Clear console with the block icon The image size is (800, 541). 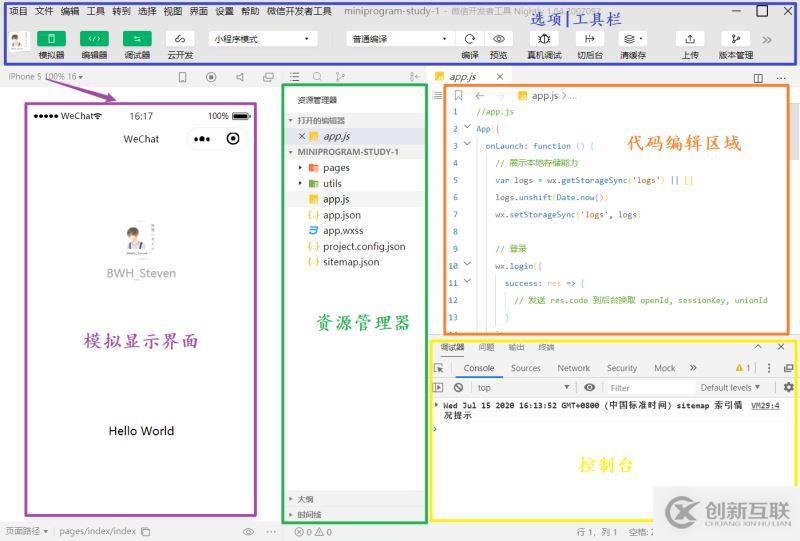click(458, 387)
